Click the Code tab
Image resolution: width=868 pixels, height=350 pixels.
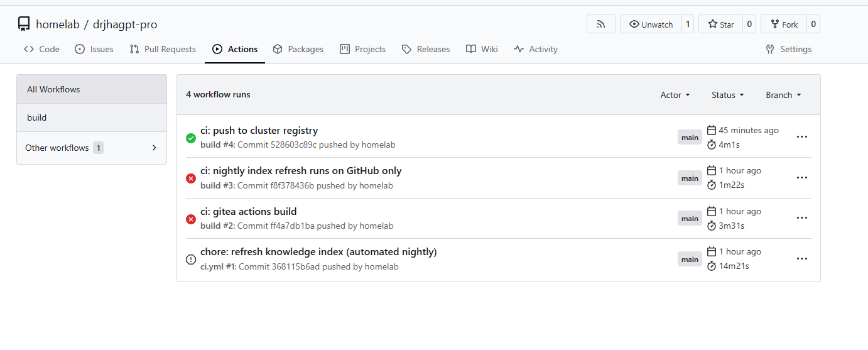pyautogui.click(x=41, y=49)
